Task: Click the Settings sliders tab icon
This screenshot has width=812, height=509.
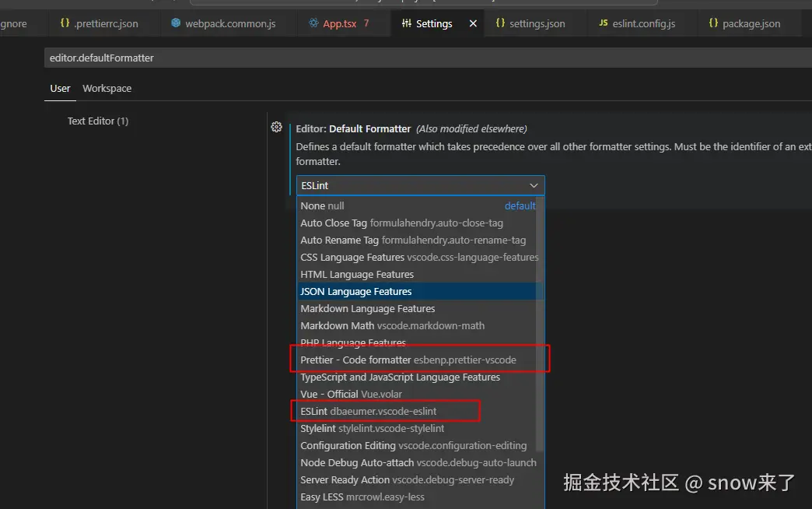Action: 407,23
